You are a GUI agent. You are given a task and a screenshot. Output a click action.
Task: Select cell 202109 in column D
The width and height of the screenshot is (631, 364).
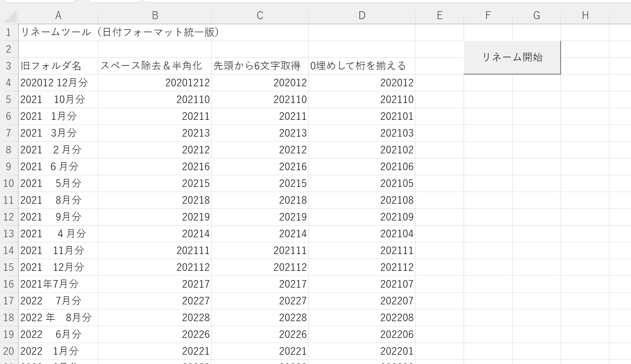[362, 217]
